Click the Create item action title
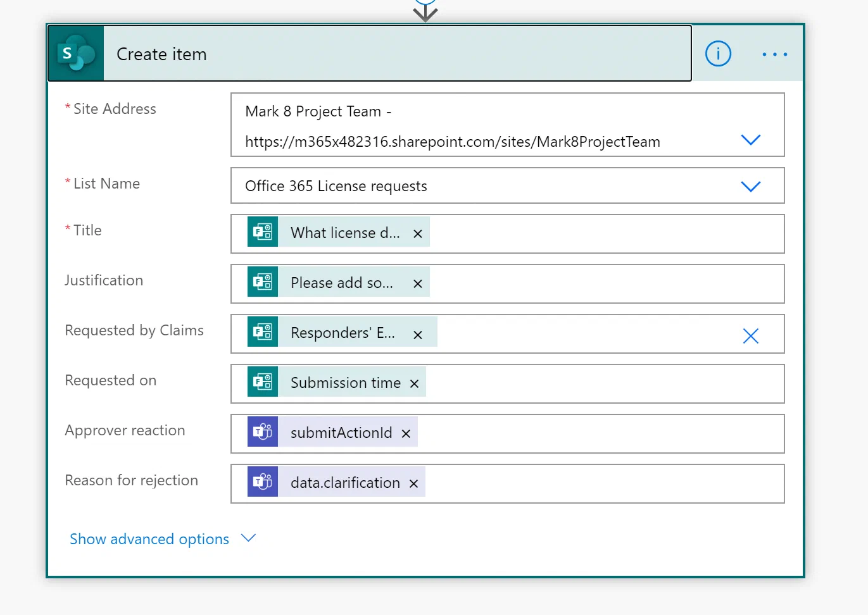This screenshot has width=868, height=615. (x=161, y=54)
